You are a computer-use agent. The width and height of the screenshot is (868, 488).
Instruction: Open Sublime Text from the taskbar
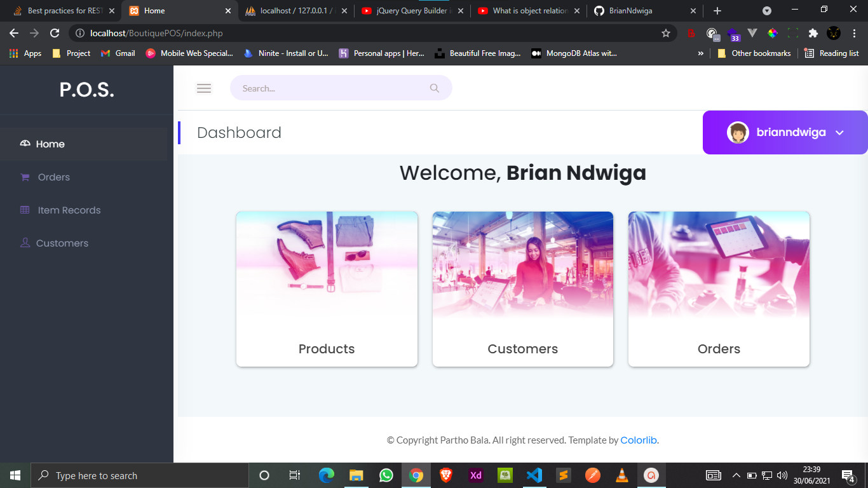(564, 475)
